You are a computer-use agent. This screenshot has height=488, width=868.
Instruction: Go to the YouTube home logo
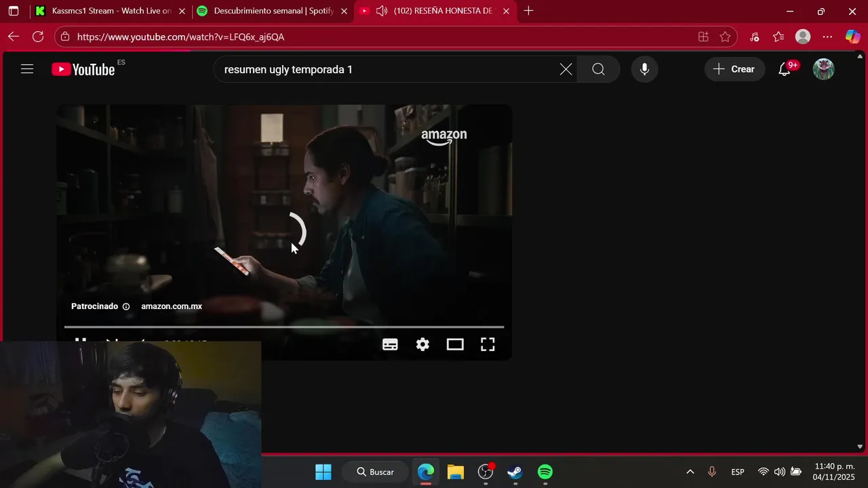click(x=83, y=69)
